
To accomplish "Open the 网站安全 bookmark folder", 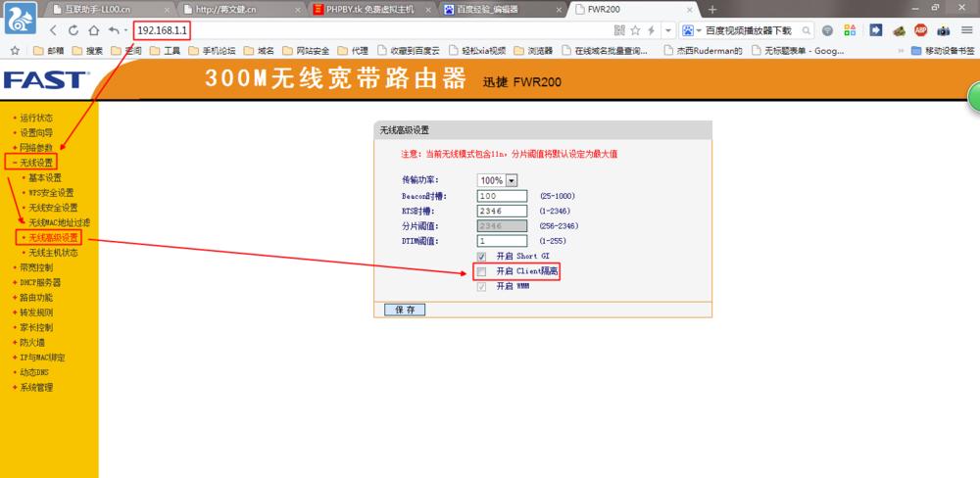I will [306, 51].
